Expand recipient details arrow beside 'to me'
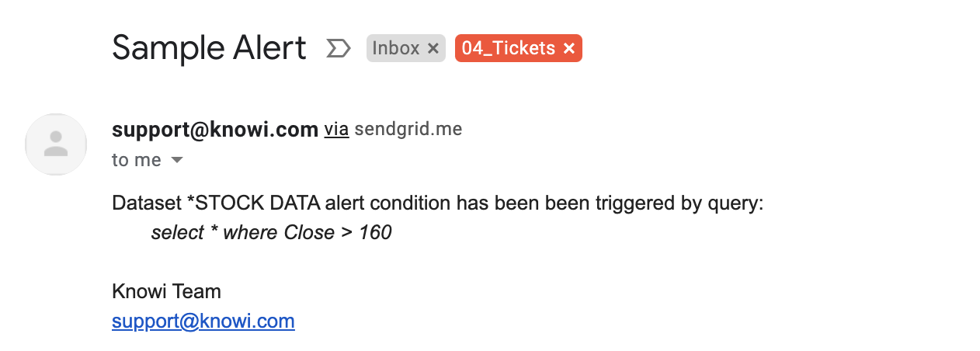The width and height of the screenshot is (980, 351). (177, 161)
